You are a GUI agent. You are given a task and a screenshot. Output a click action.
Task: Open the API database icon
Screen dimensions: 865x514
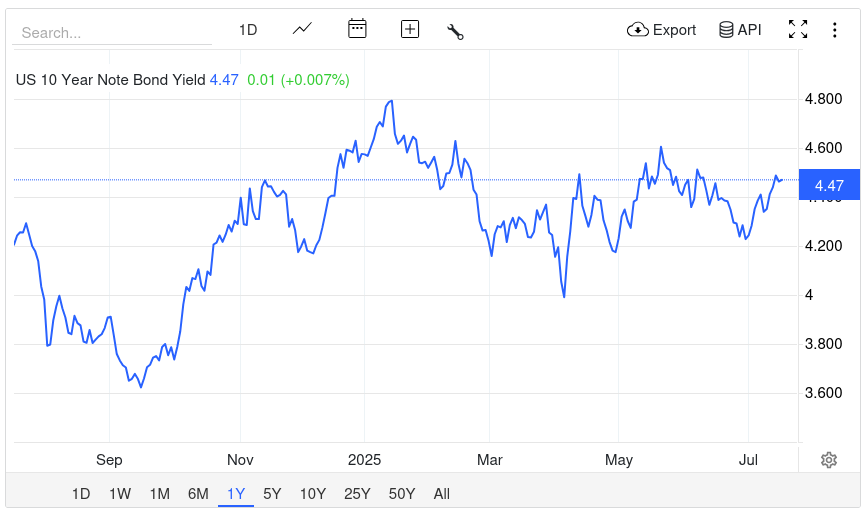pos(740,30)
